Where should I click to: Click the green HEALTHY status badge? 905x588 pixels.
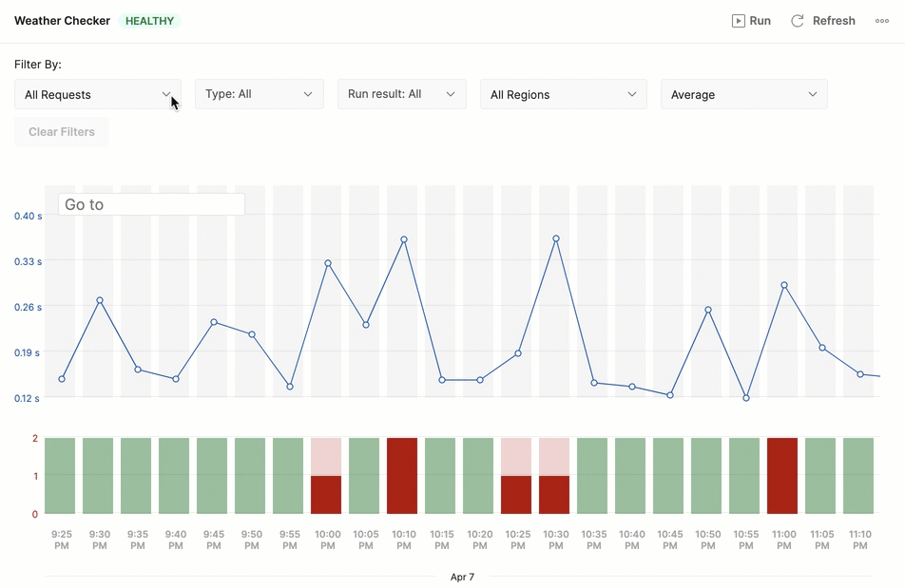149,20
